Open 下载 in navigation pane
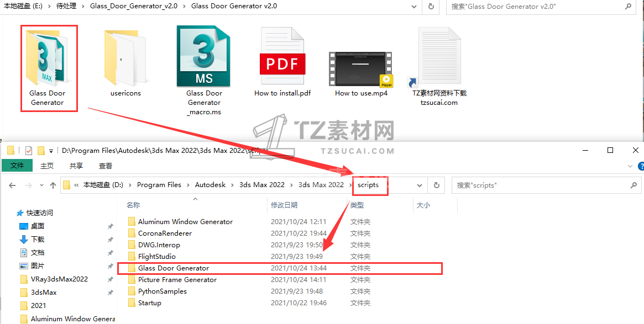The width and height of the screenshot is (644, 324). pyautogui.click(x=38, y=240)
